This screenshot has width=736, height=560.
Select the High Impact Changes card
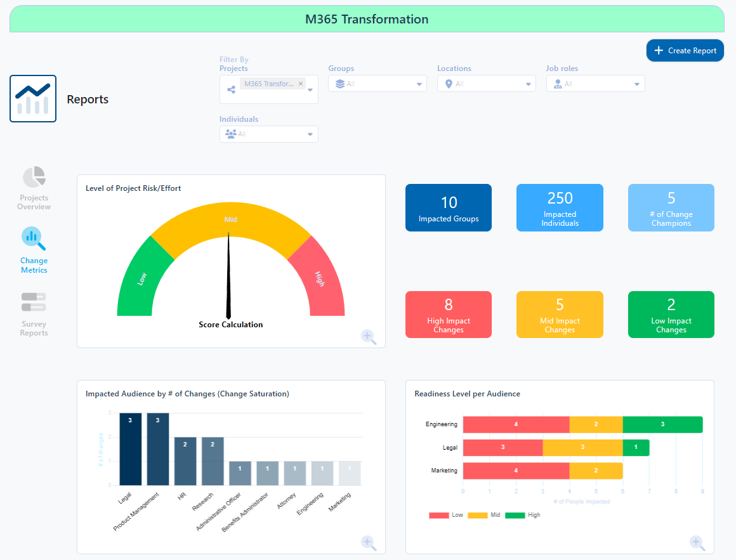click(x=449, y=315)
